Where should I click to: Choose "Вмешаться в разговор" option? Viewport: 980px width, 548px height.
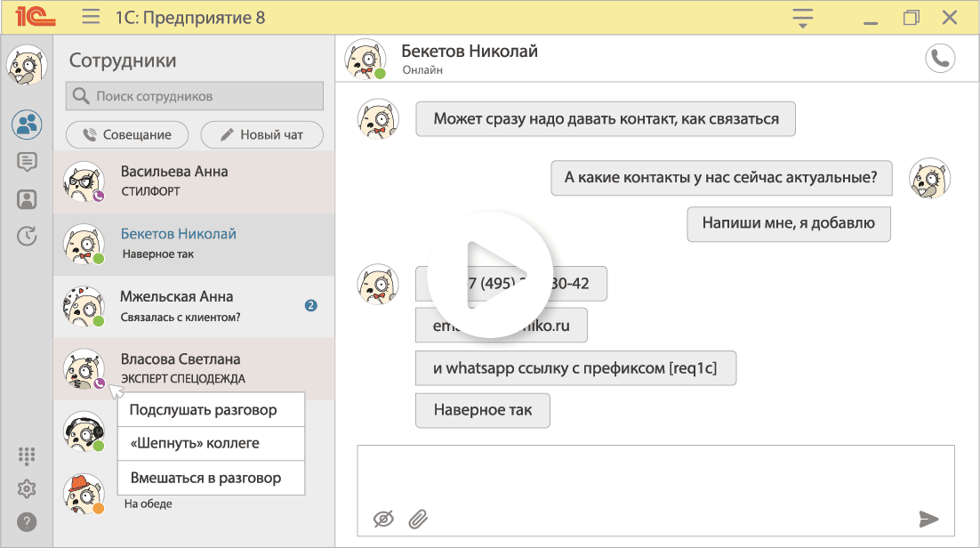pyautogui.click(x=211, y=478)
